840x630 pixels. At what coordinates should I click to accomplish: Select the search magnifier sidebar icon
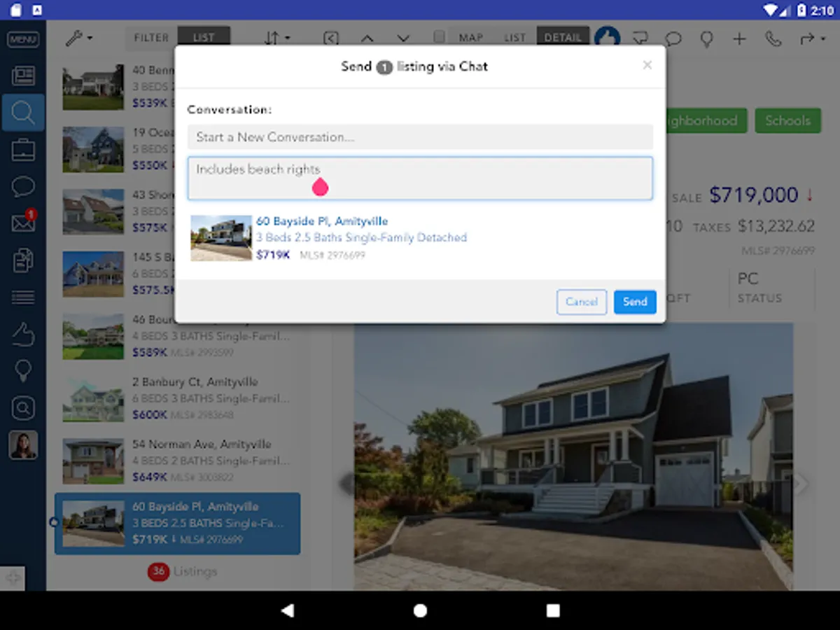(23, 113)
